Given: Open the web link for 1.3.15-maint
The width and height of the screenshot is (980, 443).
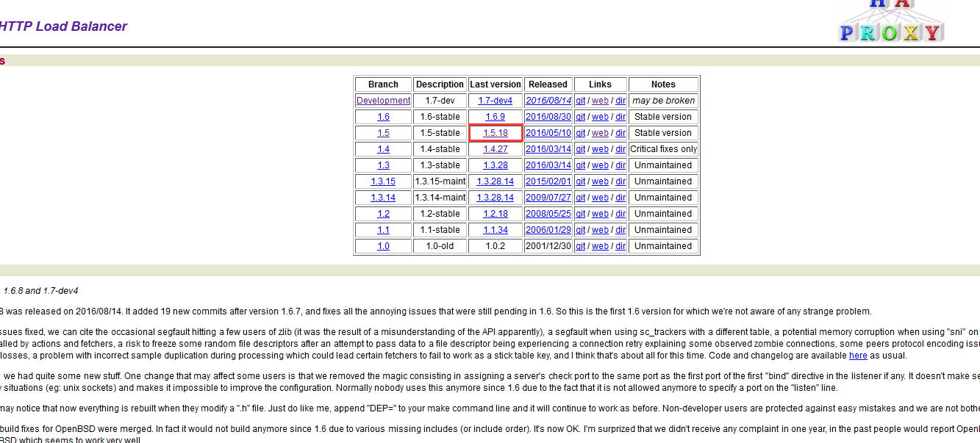Looking at the screenshot, I should point(600,181).
